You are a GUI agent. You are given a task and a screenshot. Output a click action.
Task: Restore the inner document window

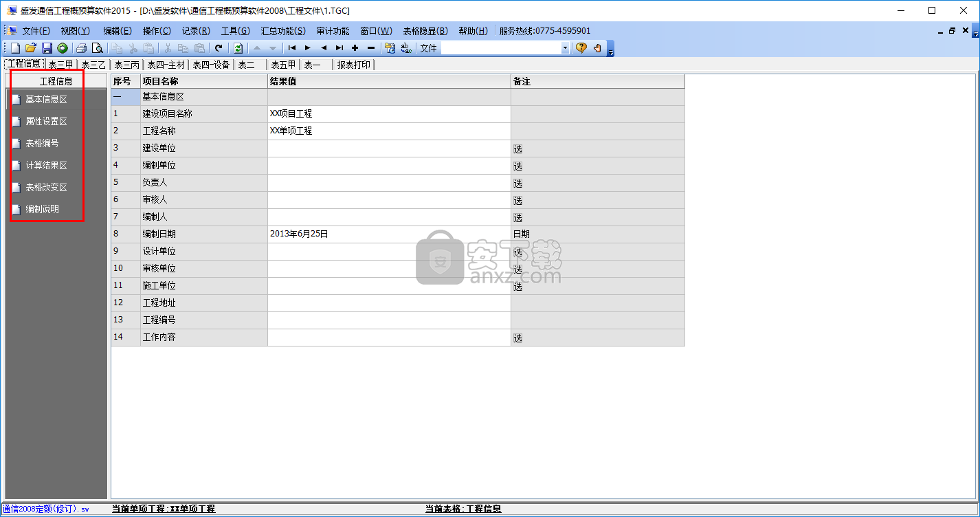(x=953, y=31)
